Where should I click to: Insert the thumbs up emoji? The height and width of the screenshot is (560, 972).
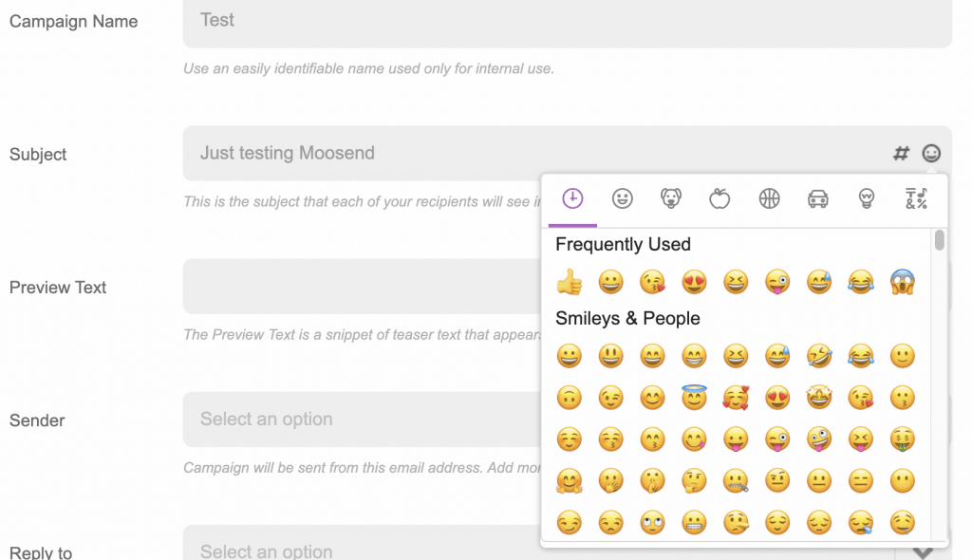pos(569,282)
